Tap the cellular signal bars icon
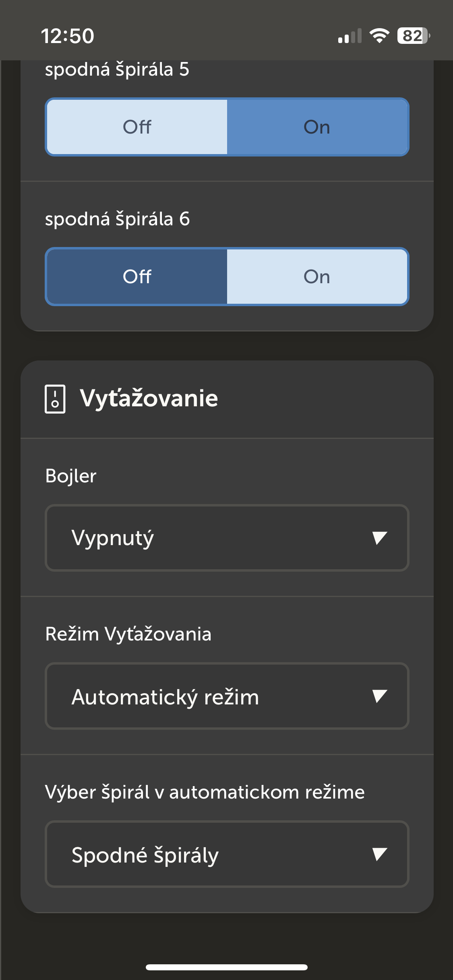453x980 pixels. [350, 36]
